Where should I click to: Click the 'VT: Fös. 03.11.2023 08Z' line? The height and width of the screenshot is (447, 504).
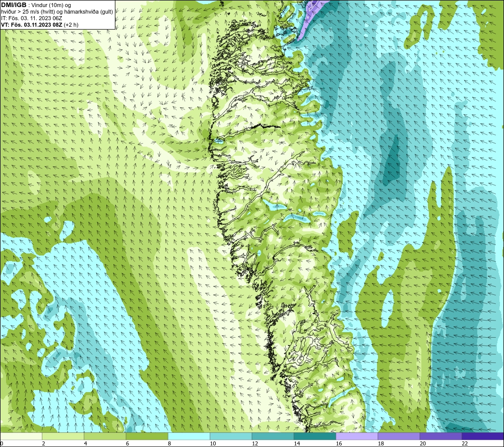39,25
